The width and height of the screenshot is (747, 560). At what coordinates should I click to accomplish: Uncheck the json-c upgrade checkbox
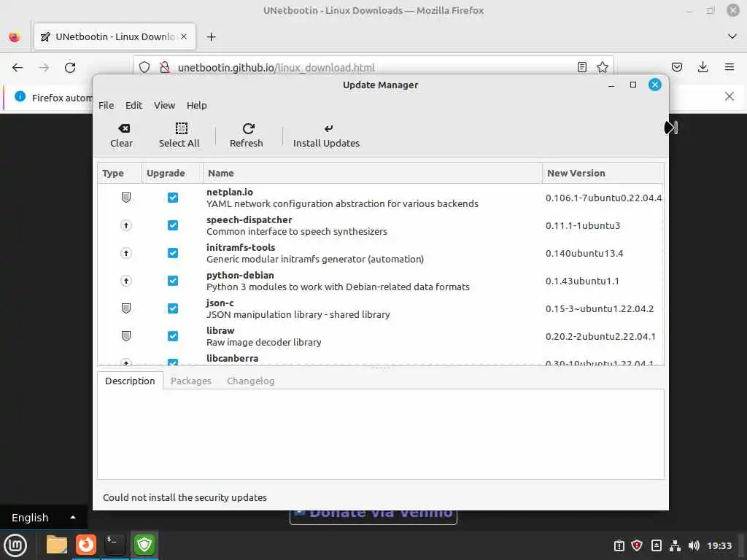tap(173, 308)
